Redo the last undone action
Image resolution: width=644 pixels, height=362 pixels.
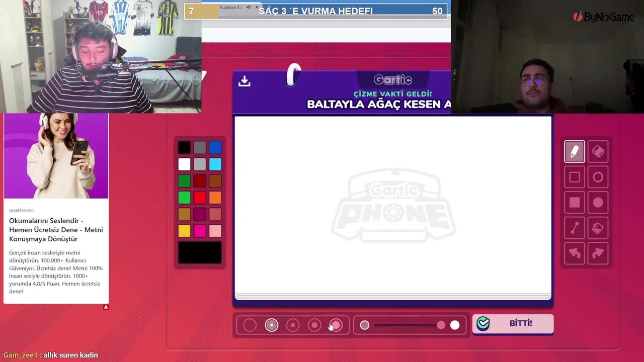598,253
